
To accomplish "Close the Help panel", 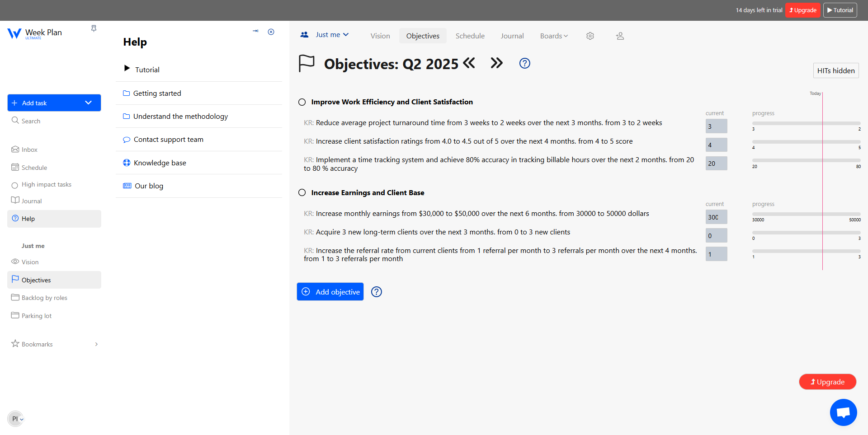I will (271, 32).
